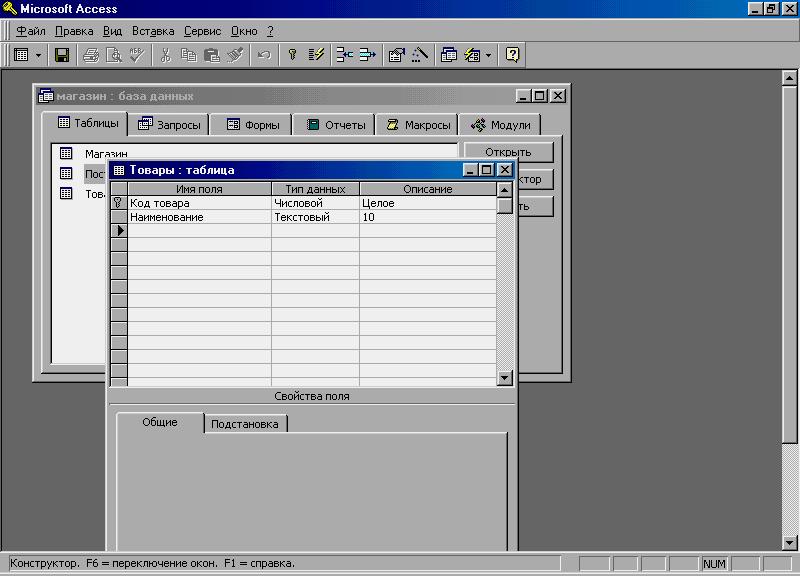The image size is (800, 576).
Task: Click the Primary Key toolbar icon
Action: click(292, 55)
